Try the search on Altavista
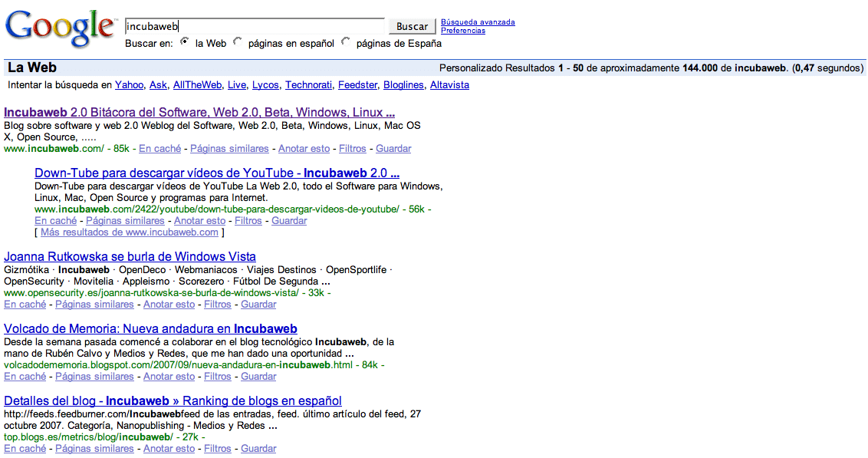Image resolution: width=868 pixels, height=458 pixels. pos(449,85)
